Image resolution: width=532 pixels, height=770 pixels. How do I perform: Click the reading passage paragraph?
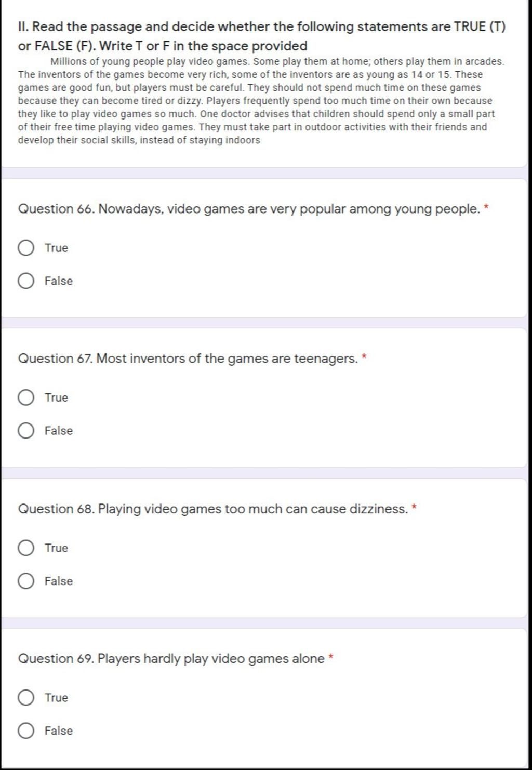[x=261, y=101]
